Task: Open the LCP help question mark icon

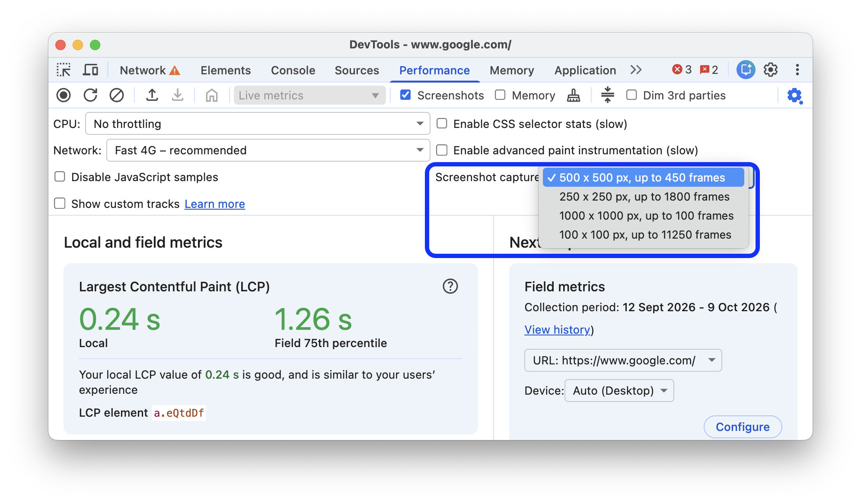Action: tap(450, 286)
